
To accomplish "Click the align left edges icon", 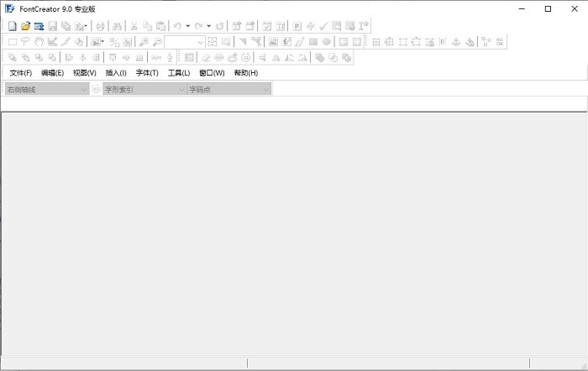I will click(x=69, y=57).
